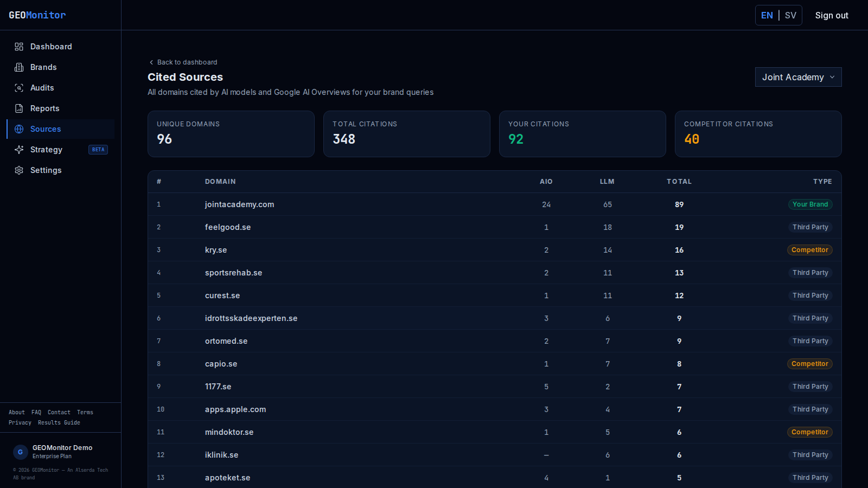Open the Terms footer link

pos(85,412)
